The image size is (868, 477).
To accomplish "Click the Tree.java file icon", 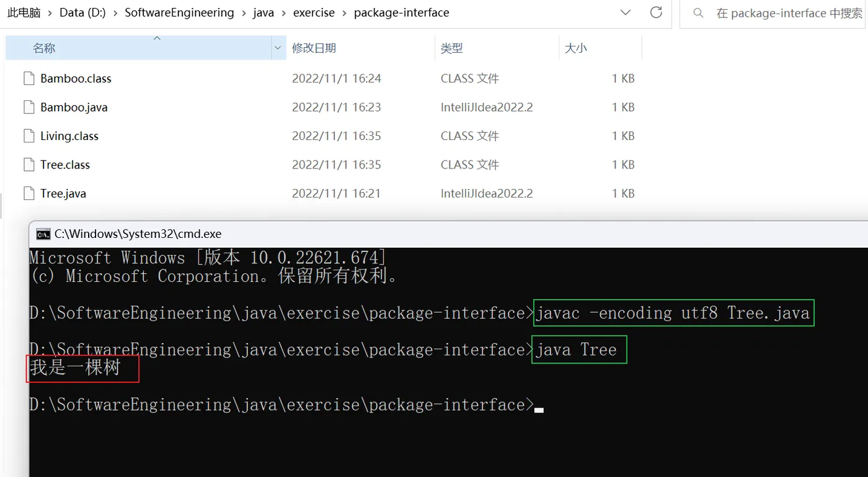I will coord(29,193).
